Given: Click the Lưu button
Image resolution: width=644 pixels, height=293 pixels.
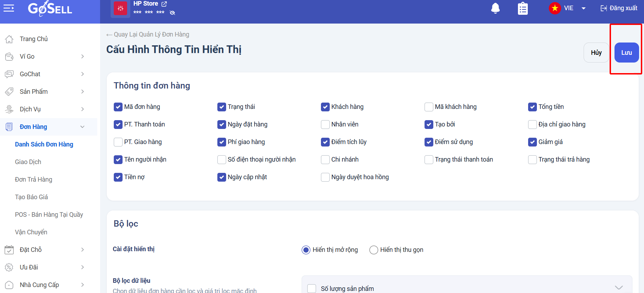Looking at the screenshot, I should point(626,53).
